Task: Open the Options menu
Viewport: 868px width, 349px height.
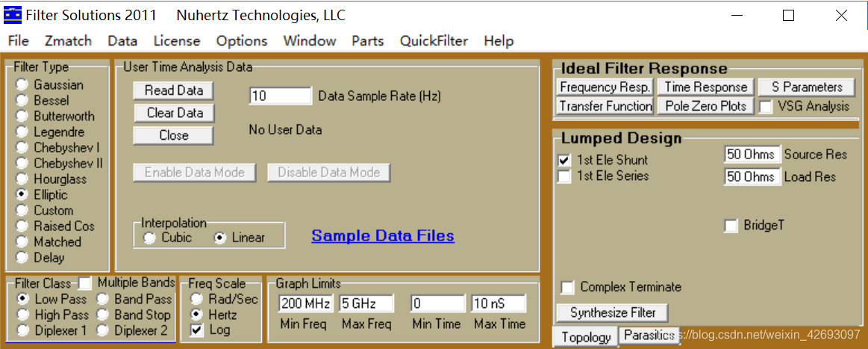Action: pos(241,41)
